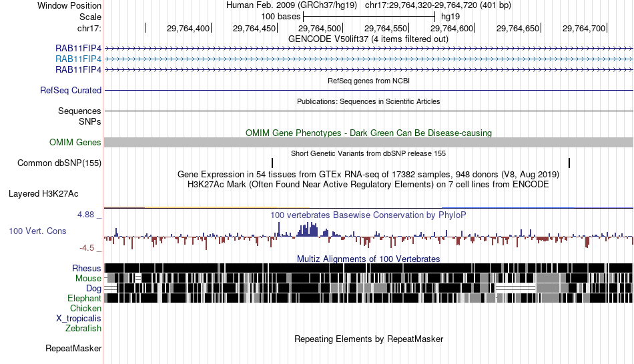Select the Chicken alignment label
This screenshot has width=634, height=364.
pos(85,308)
